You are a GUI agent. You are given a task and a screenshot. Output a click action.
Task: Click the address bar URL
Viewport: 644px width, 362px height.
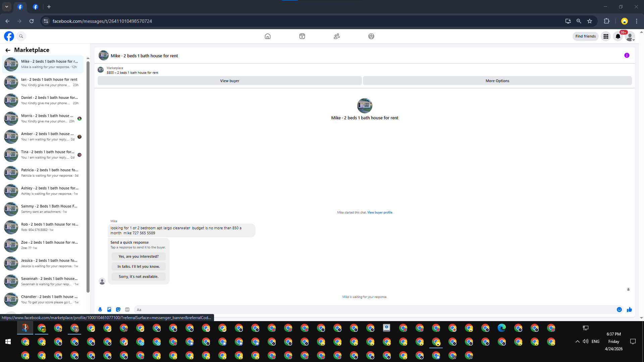coord(102,21)
